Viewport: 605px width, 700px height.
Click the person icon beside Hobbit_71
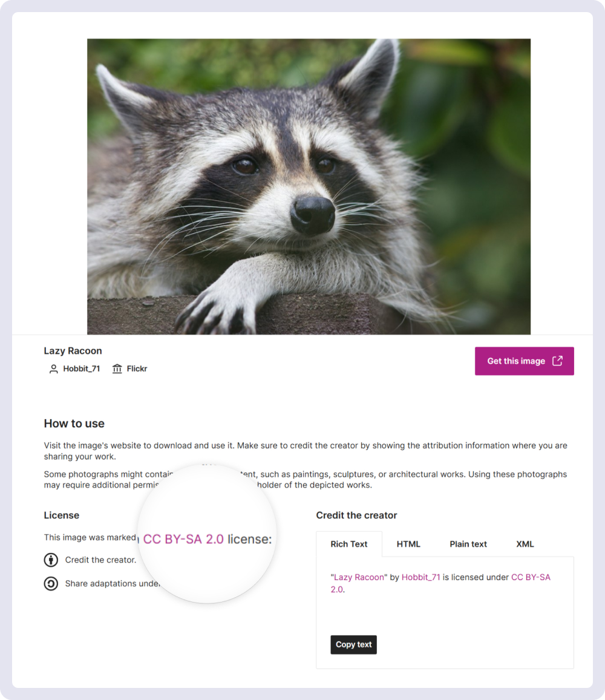click(x=54, y=368)
